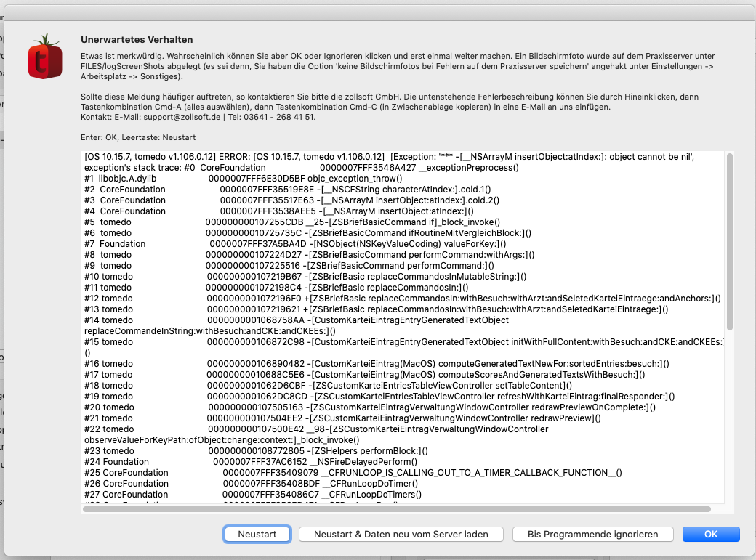Click stack line #10 replaceCommandosInMutableString
The height and width of the screenshot is (560, 756).
point(306,277)
